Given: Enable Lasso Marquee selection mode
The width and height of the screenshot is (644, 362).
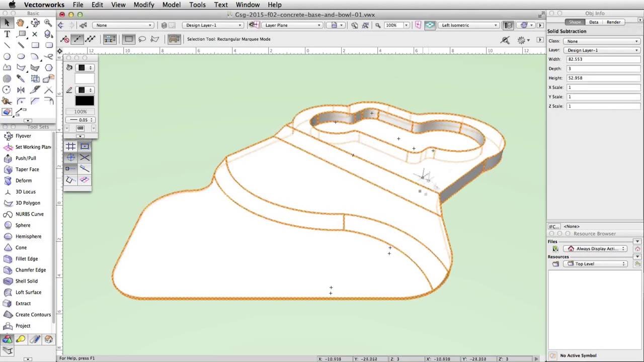Looking at the screenshot, I should (x=142, y=39).
